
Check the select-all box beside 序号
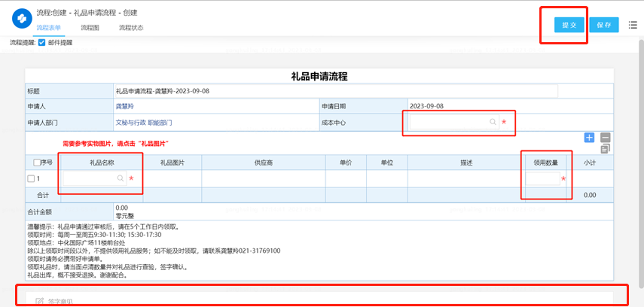pos(37,163)
